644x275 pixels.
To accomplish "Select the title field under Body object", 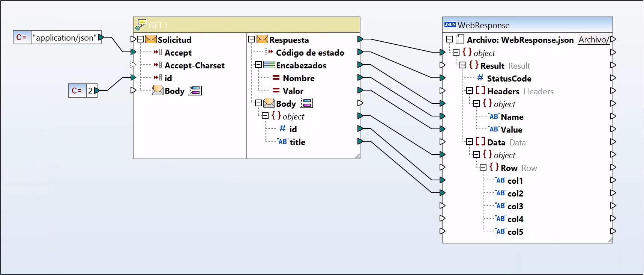I will tap(297, 142).
